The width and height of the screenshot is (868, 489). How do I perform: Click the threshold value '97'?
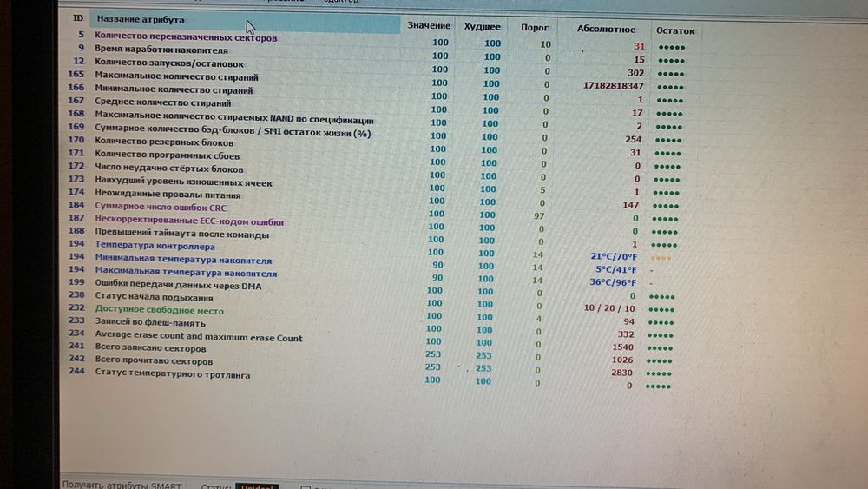tap(539, 216)
